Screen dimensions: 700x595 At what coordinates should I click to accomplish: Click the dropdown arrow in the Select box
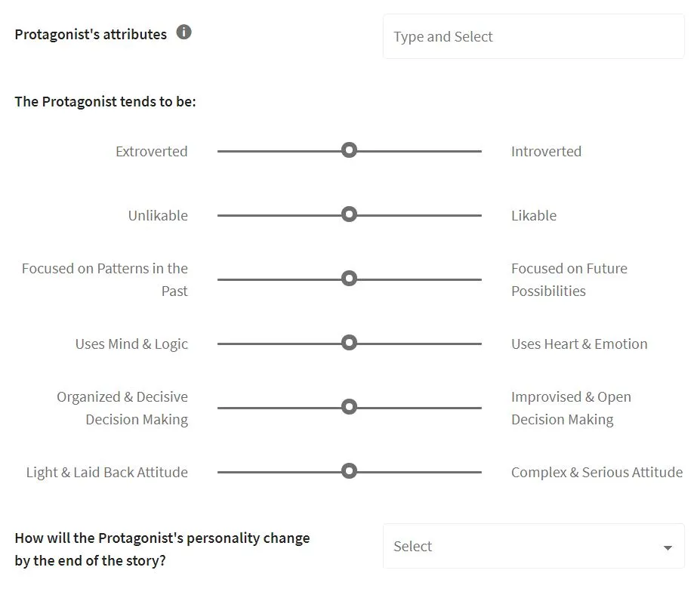pos(668,547)
